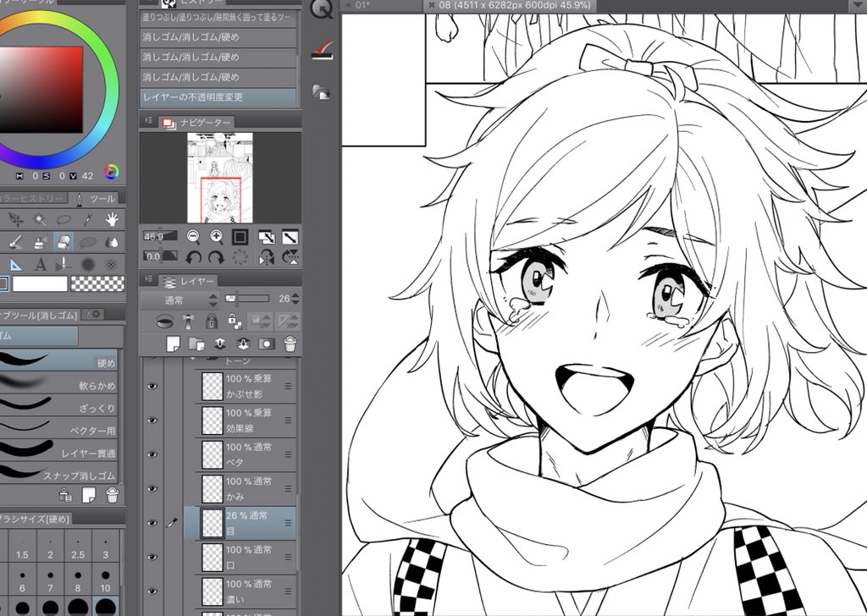Hide the 目 layer
867x616 pixels.
tap(152, 523)
